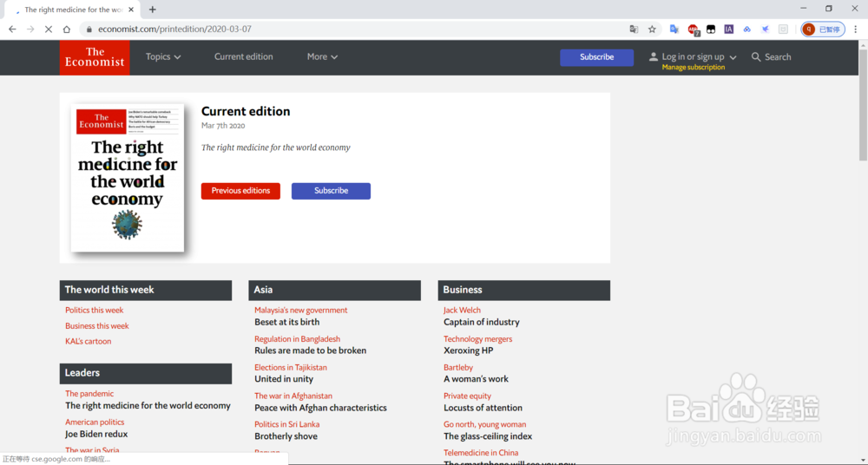Open the magazine cover thumbnail

[x=128, y=178]
